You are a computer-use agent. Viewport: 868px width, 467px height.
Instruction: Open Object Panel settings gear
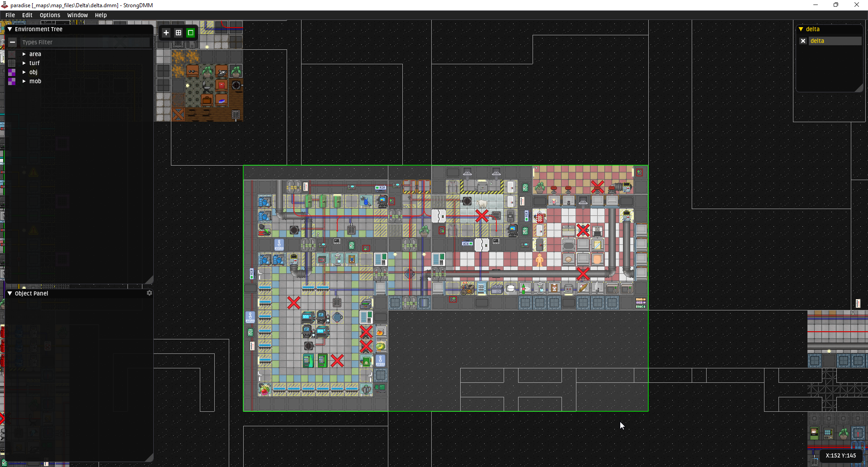pos(149,293)
